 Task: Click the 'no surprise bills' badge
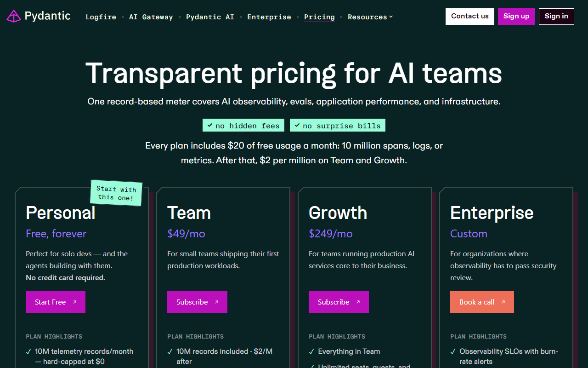338,126
